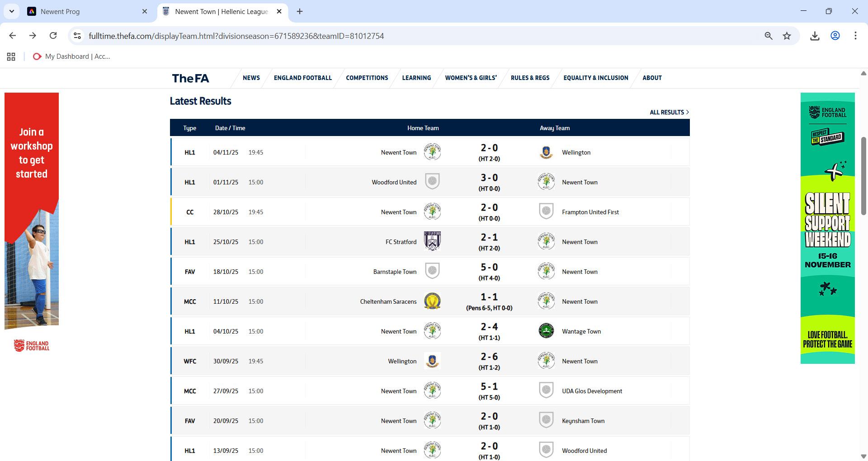Open the tab search dropdown

[x=12, y=11]
